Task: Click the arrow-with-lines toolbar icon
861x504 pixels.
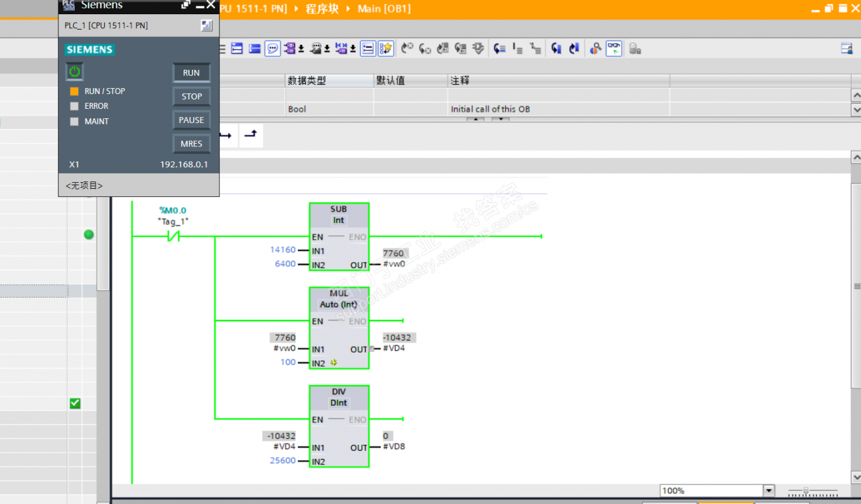Action: click(499, 48)
